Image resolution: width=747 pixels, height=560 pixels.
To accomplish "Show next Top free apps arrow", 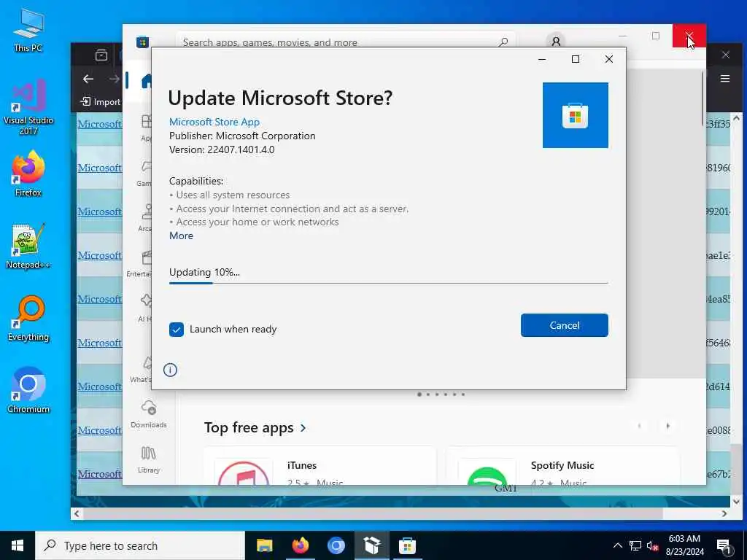I will point(668,426).
